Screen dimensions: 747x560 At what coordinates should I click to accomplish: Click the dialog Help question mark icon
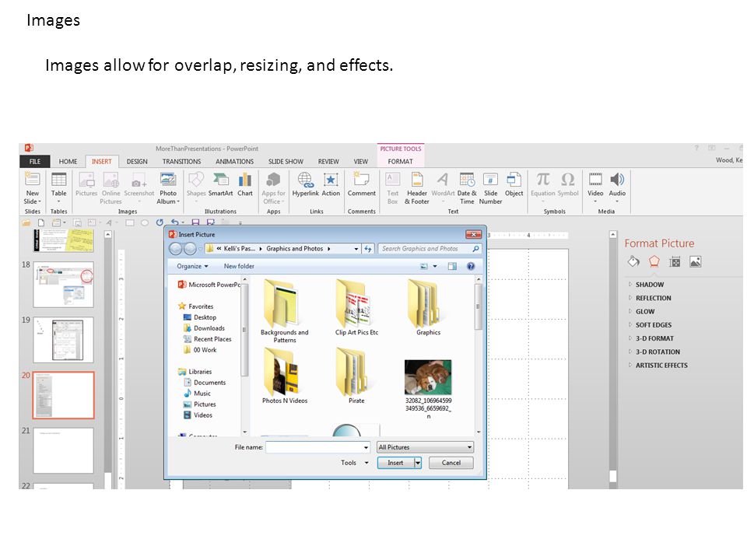[471, 266]
